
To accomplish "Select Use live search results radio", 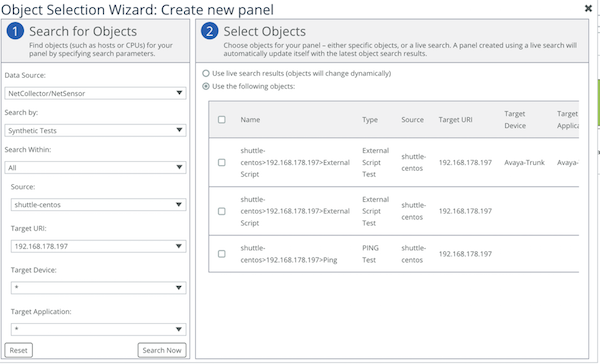I will pyautogui.click(x=206, y=73).
